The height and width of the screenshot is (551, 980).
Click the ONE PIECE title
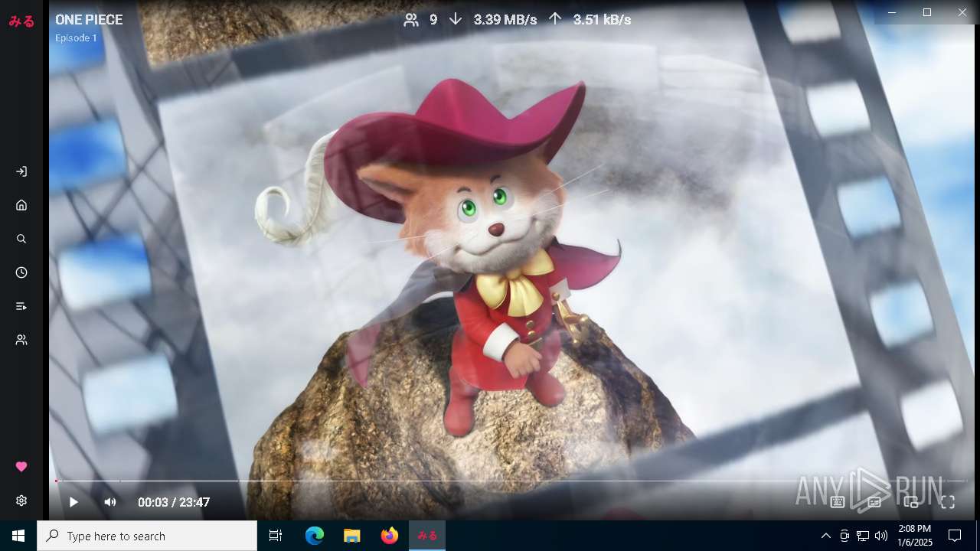[x=89, y=20]
